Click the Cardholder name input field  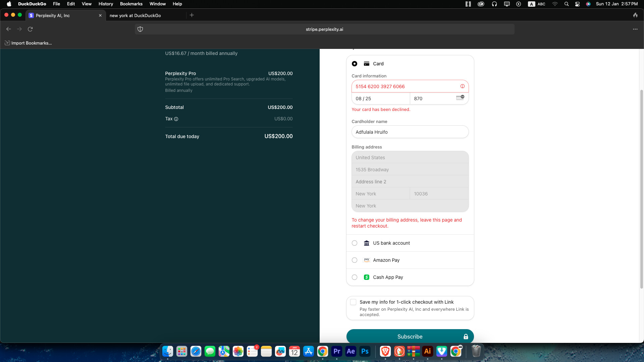tap(410, 132)
